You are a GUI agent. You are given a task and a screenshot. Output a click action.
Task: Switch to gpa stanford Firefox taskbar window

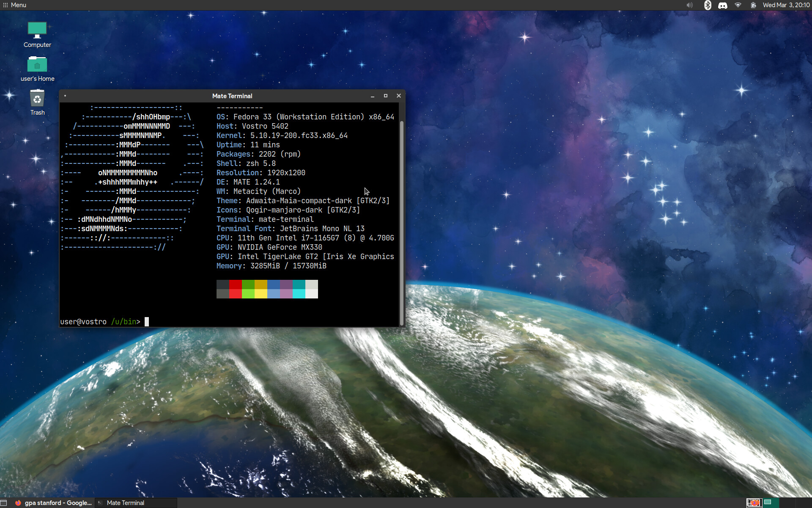pos(53,503)
